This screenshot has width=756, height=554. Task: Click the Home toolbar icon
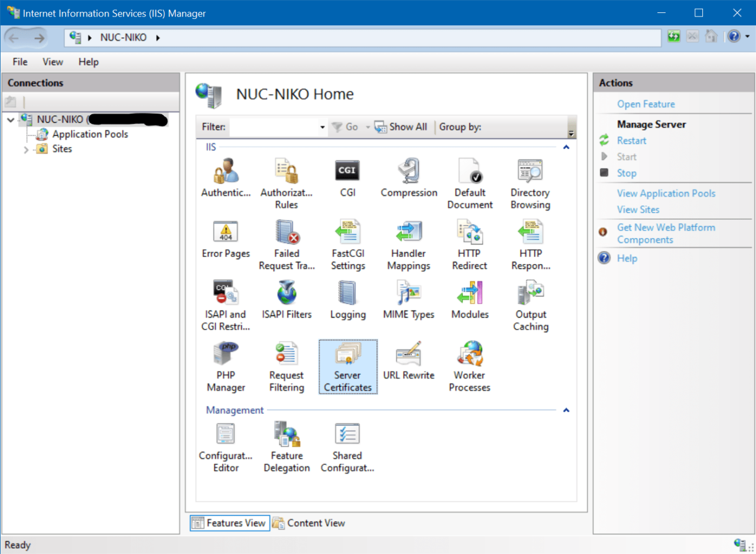point(712,37)
